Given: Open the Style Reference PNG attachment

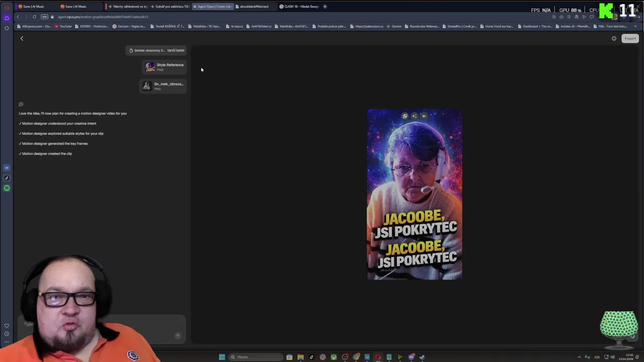Looking at the screenshot, I should tap(164, 67).
